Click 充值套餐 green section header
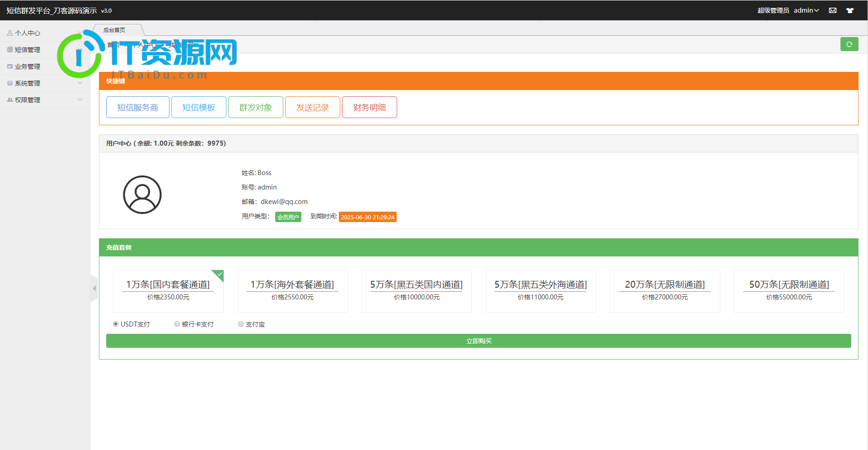Screen dimensions: 868x450 click(x=479, y=247)
